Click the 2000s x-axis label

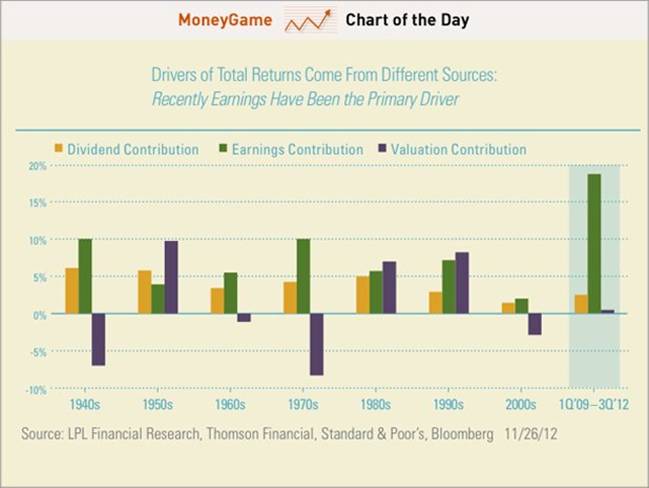tap(521, 406)
